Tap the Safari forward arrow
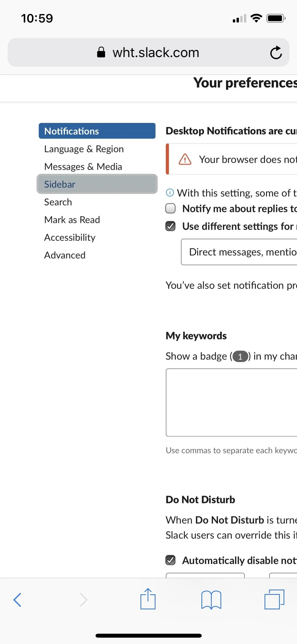297x644 pixels. (83, 600)
